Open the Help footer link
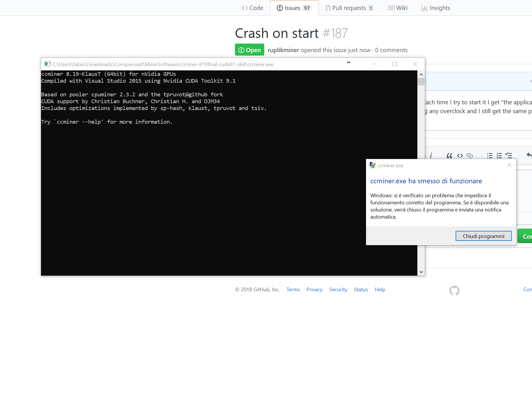The width and height of the screenshot is (532, 399). coord(380,290)
